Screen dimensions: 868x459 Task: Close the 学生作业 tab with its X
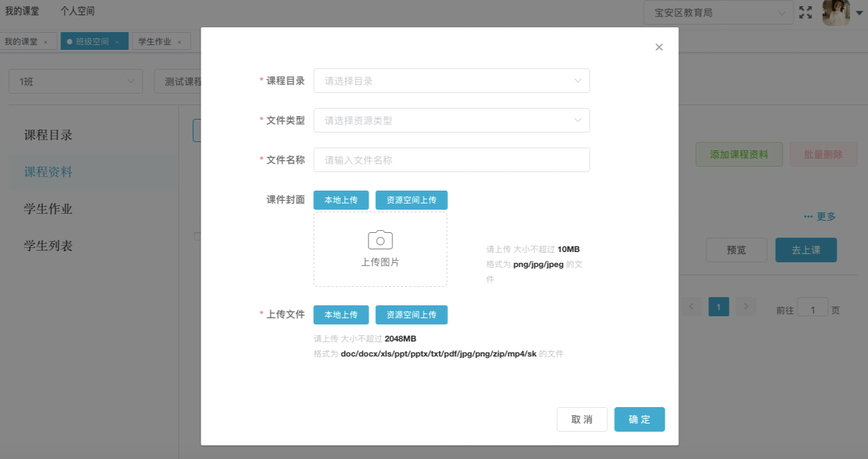[x=179, y=42]
